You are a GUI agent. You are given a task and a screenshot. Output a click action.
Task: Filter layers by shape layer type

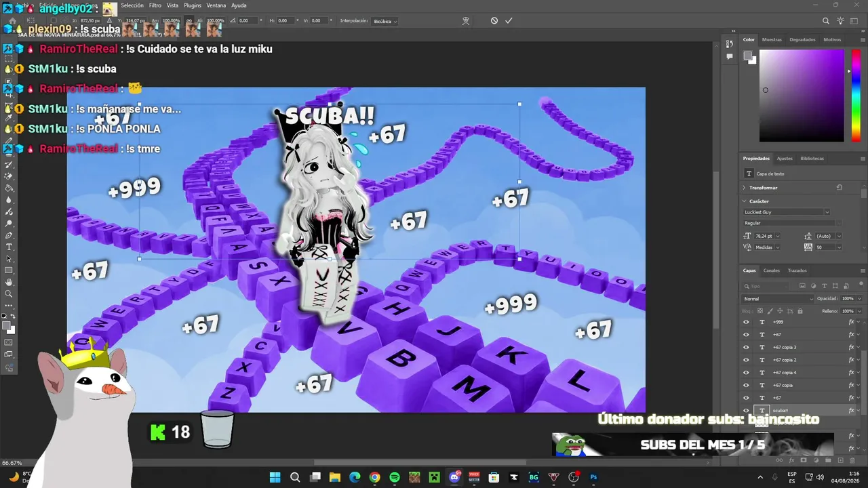pyautogui.click(x=835, y=286)
